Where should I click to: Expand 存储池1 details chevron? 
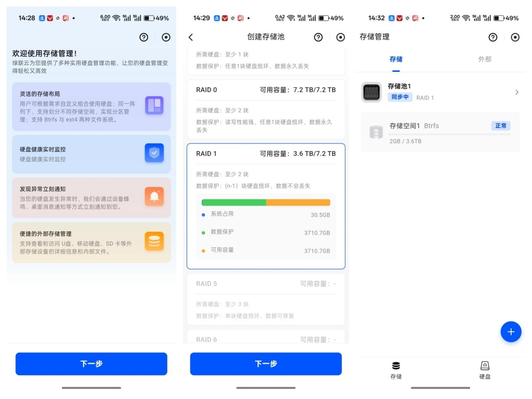pos(517,92)
